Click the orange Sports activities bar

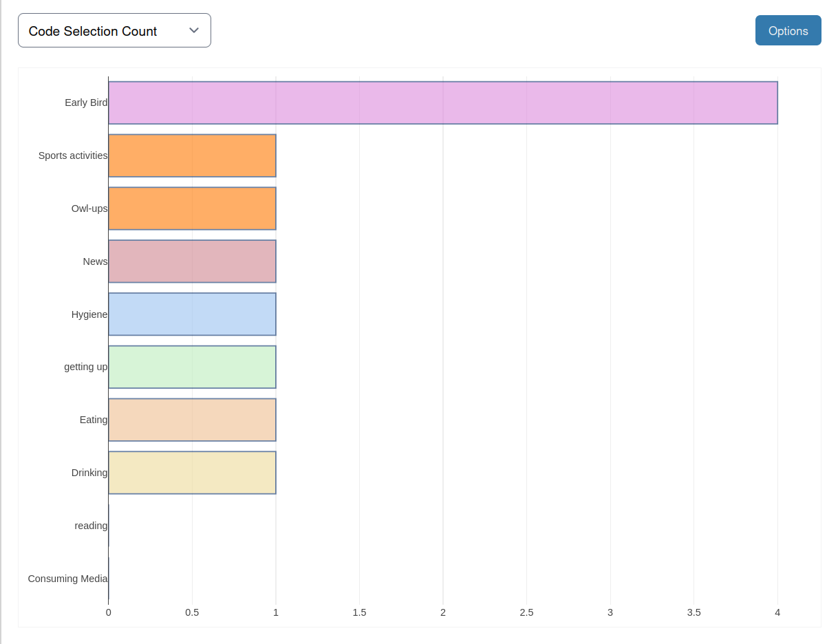pyautogui.click(x=192, y=155)
